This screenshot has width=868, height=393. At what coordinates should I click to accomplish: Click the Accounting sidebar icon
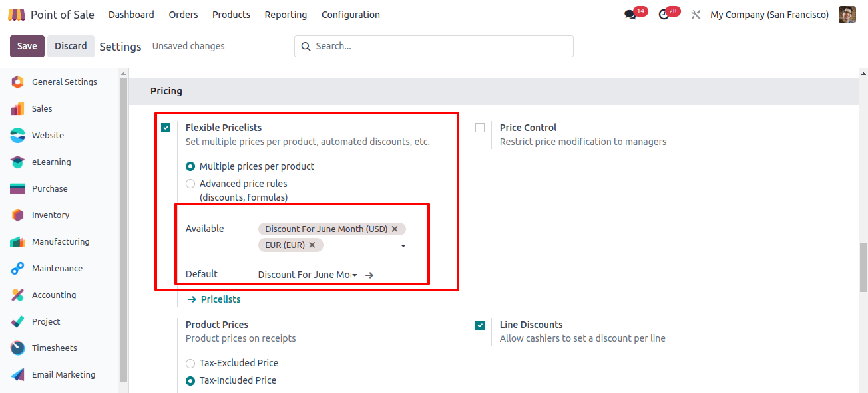point(18,295)
